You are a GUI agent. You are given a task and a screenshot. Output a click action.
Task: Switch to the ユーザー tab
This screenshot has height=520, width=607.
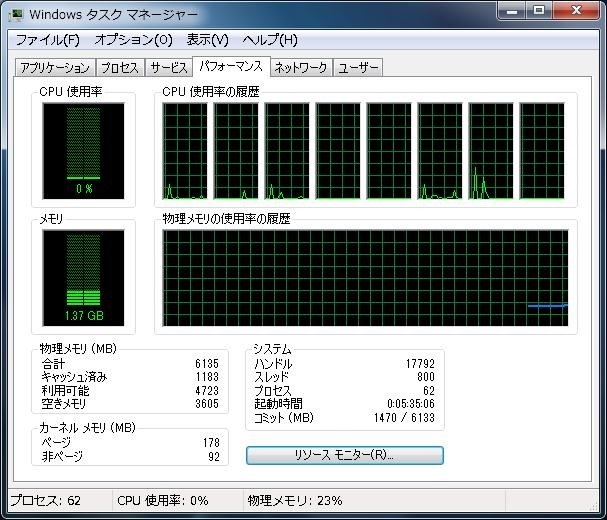[358, 68]
